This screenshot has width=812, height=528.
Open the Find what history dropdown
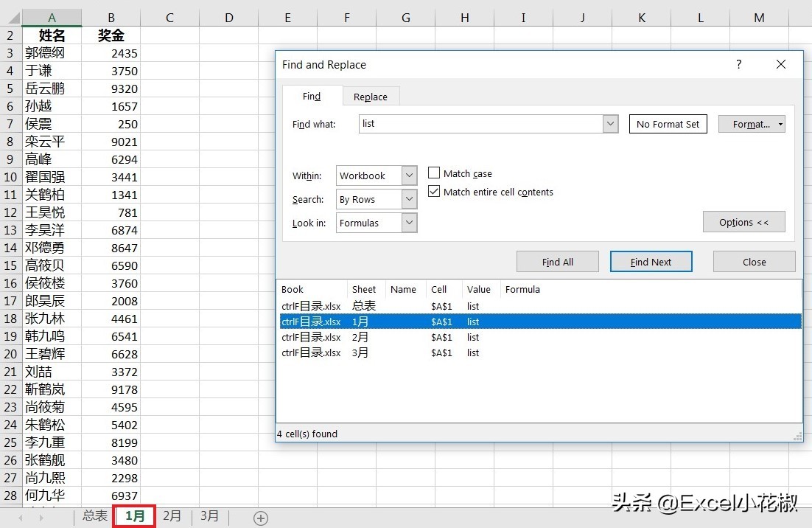(x=611, y=124)
